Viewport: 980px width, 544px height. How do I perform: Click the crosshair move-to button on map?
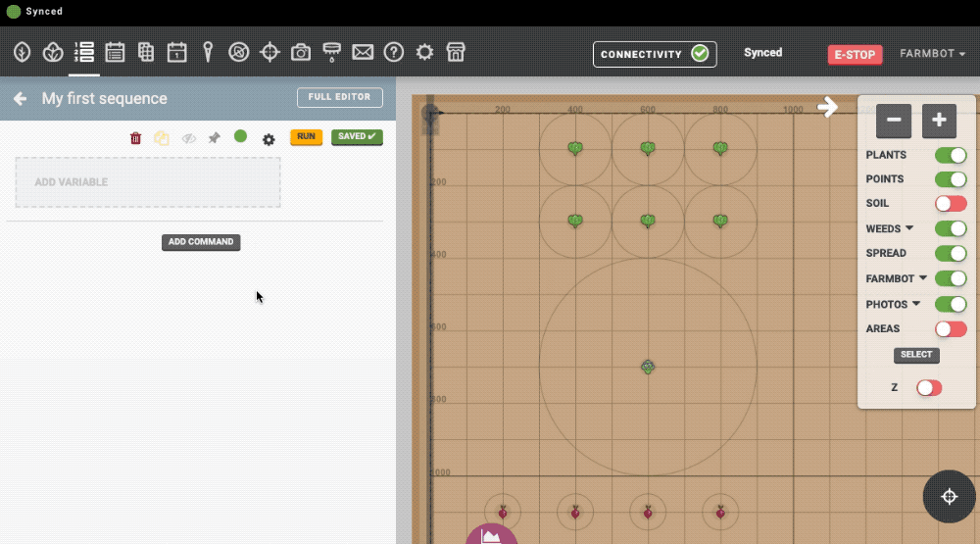pos(949,497)
